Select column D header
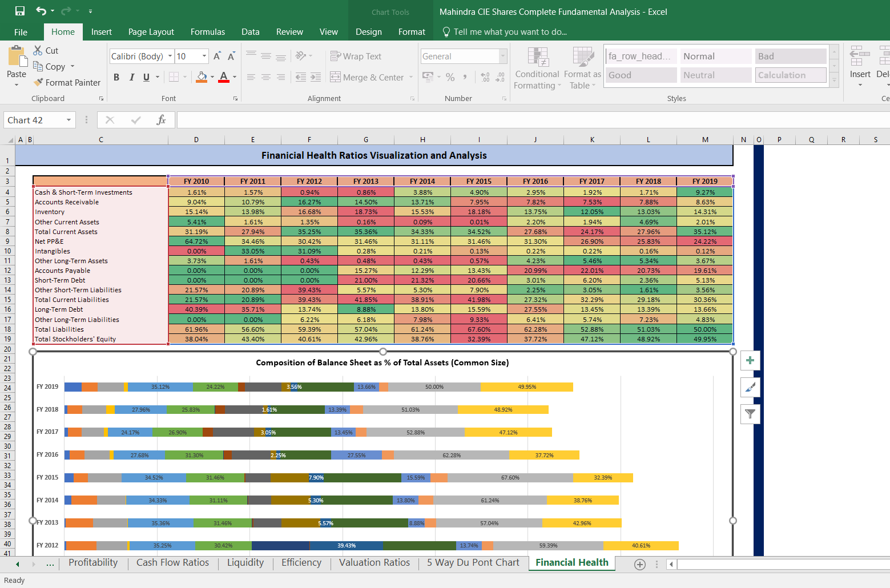890x588 pixels. (196, 139)
